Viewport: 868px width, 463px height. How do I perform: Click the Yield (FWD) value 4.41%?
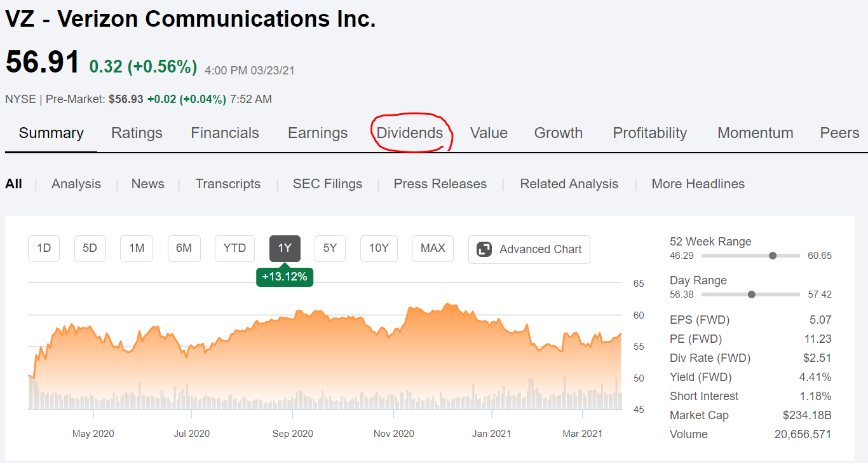click(815, 377)
